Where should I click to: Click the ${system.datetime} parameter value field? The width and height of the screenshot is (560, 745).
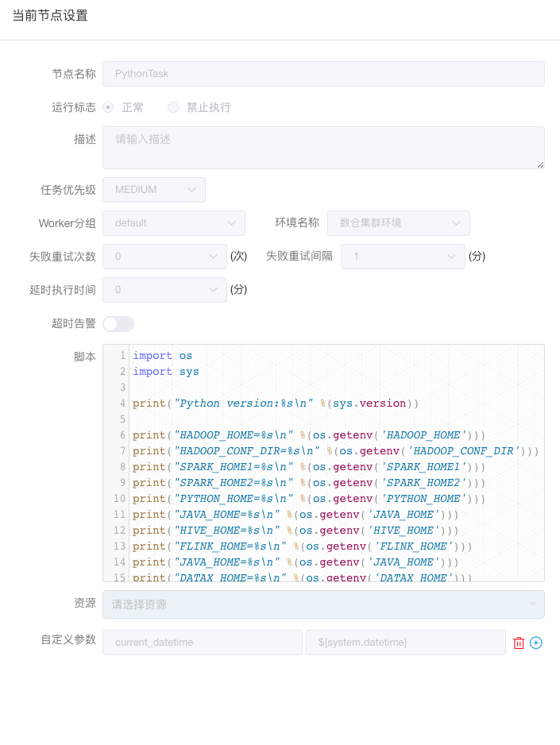point(406,643)
